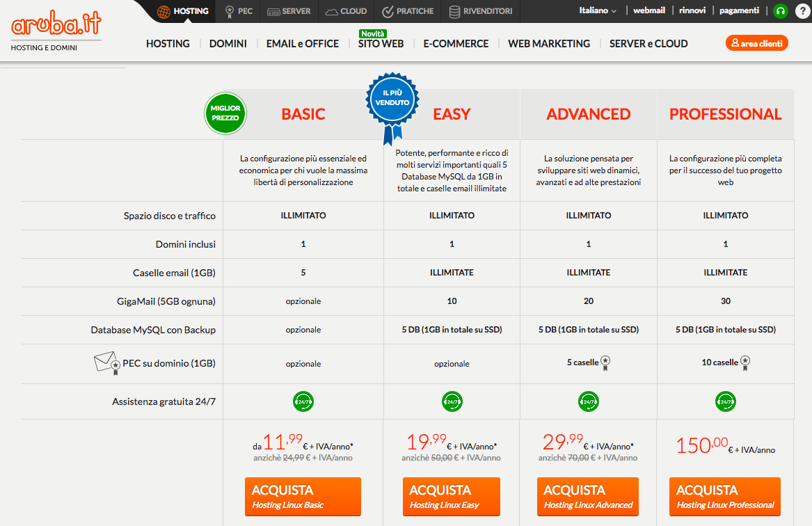Click the 'Database MySQL con Backup' row label
Image resolution: width=812 pixels, height=526 pixels.
coord(153,330)
